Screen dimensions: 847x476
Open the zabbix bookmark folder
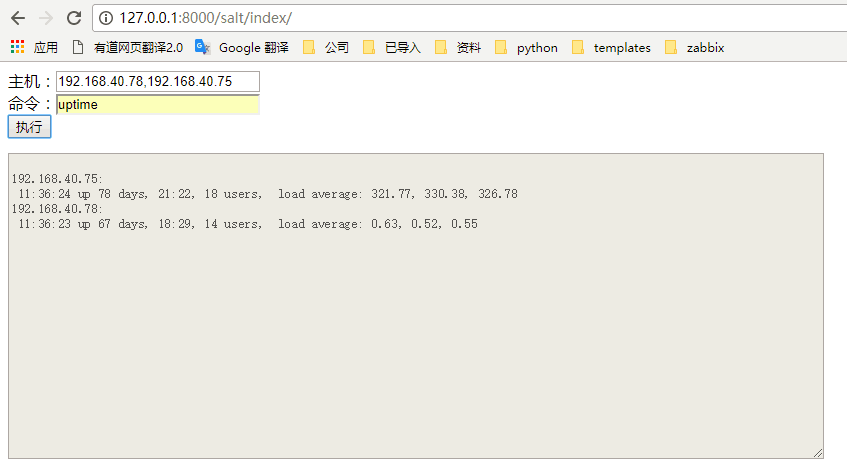click(694, 48)
